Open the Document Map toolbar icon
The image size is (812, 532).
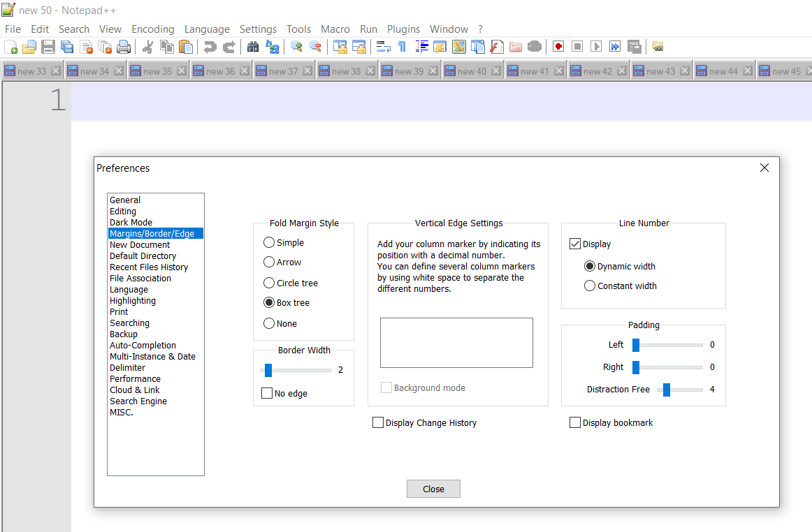click(x=458, y=47)
